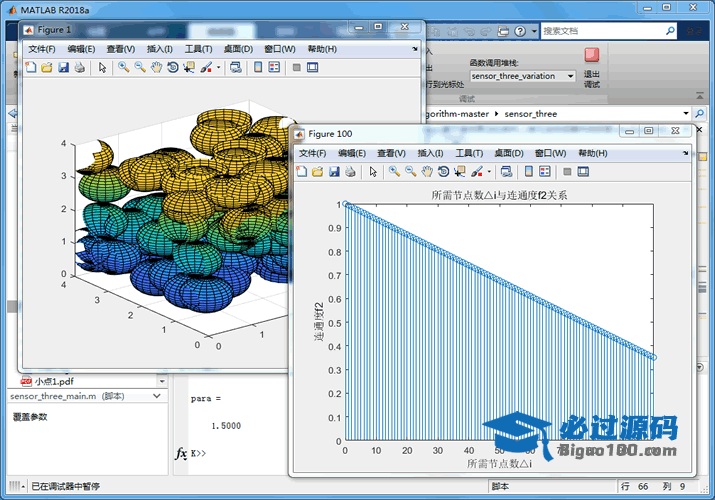Open 文件(F) menu in Figure 1
Screen dimensions: 715x500
[41, 49]
